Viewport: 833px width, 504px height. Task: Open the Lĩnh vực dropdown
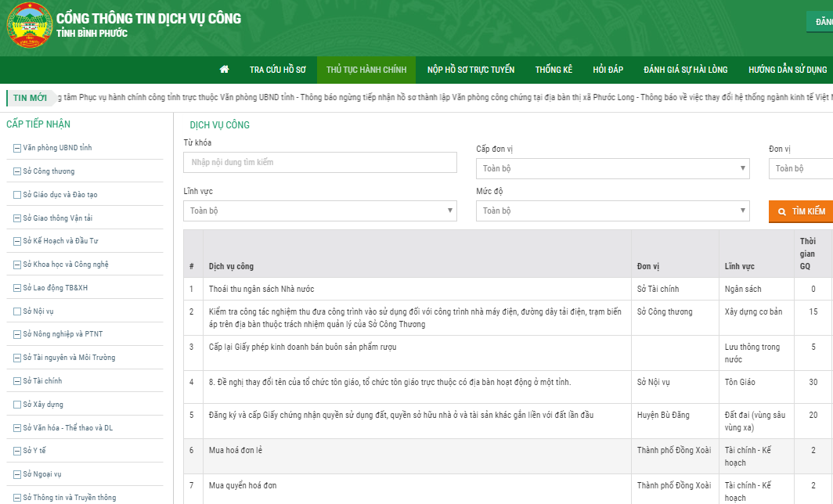pos(319,211)
